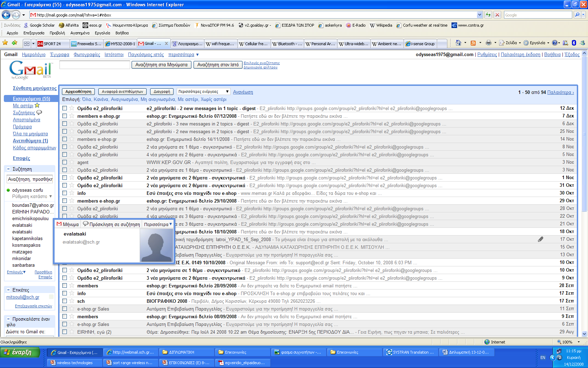Go back using IE back arrow
Image resolution: width=588 pixels, height=368 pixels.
coord(6,15)
